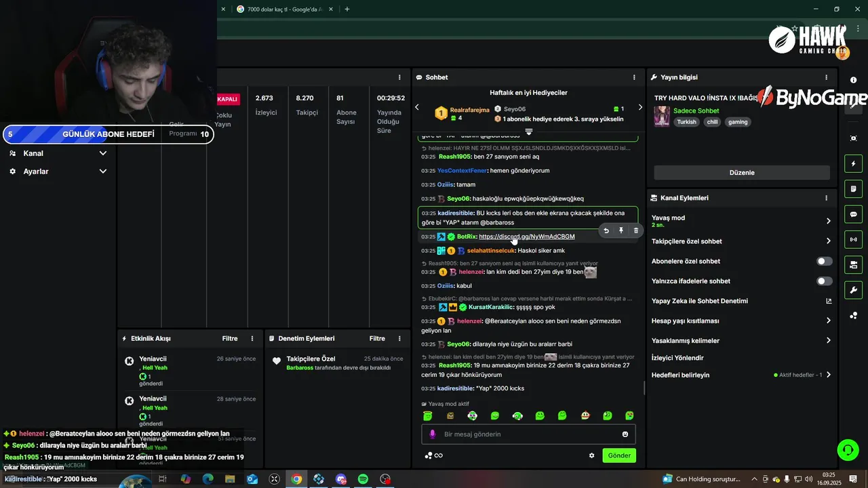Open the stats panel three-dot menu
868x488 pixels.
(399, 77)
